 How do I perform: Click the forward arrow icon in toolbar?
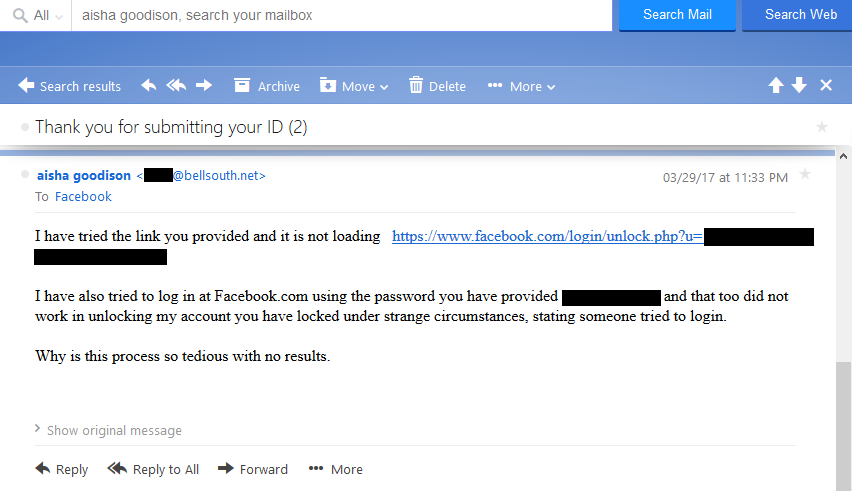click(204, 85)
